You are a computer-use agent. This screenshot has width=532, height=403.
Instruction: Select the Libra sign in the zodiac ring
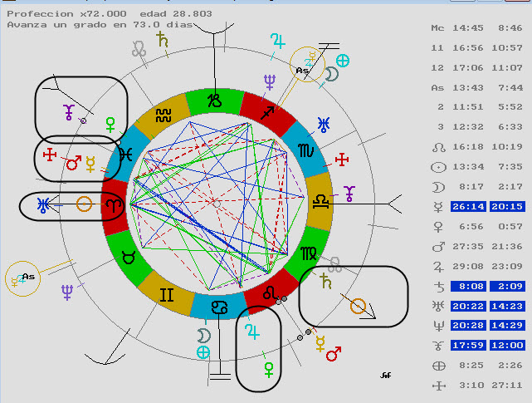tap(319, 202)
